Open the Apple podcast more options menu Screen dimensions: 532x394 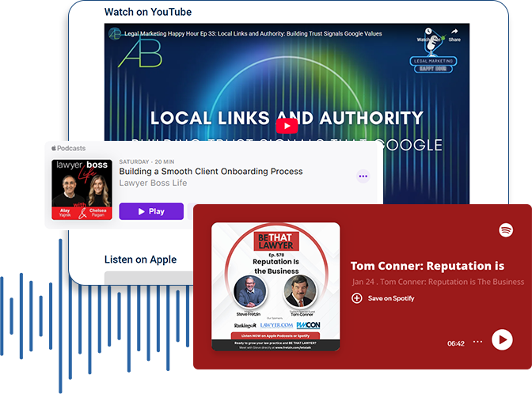[x=363, y=176]
